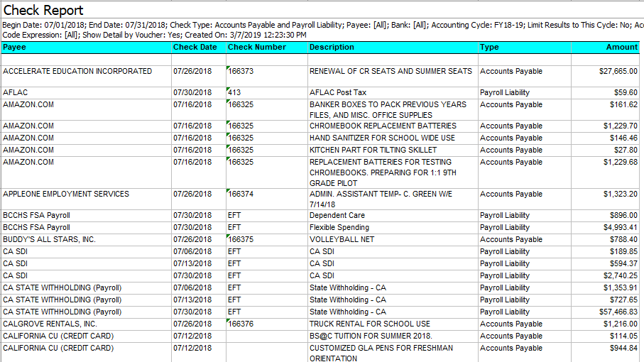Image resolution: width=644 pixels, height=362 pixels.
Task: Select payee ACCELERATE EDUCATION INCORPORATED
Action: coord(77,72)
